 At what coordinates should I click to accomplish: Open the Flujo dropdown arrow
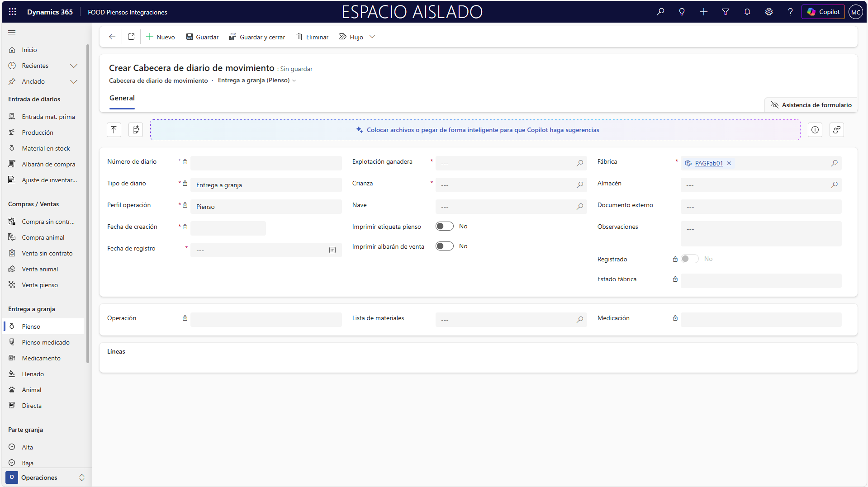372,37
